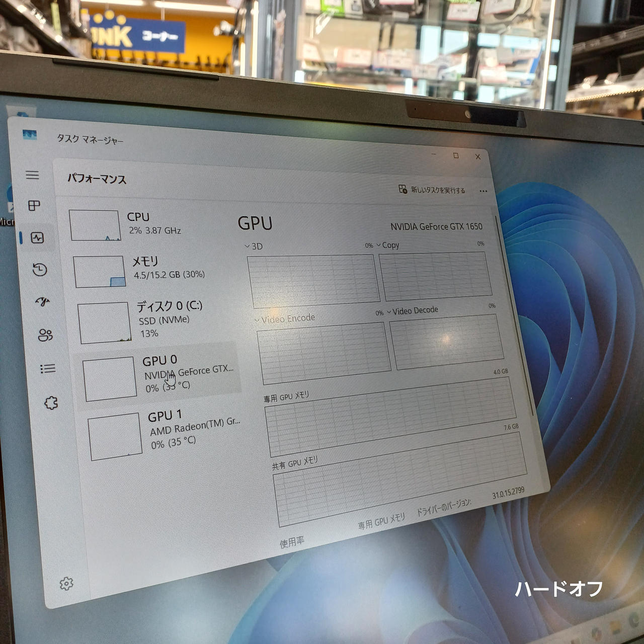Click the 7.6 GB memory scale label
The height and width of the screenshot is (644, 644).
tap(511, 427)
